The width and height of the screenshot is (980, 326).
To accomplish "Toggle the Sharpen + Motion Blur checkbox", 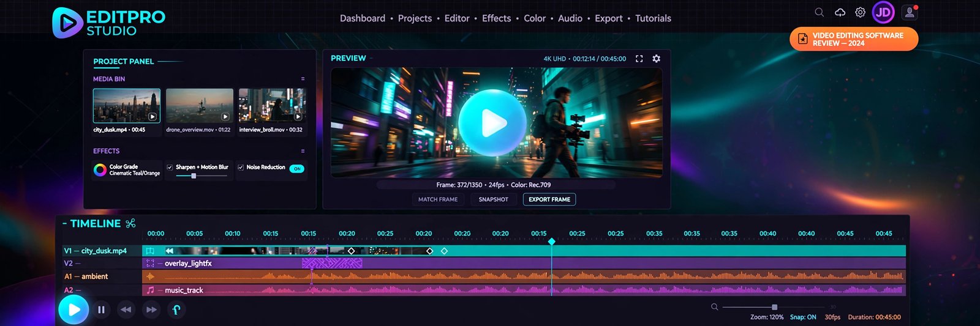I will click(x=170, y=167).
